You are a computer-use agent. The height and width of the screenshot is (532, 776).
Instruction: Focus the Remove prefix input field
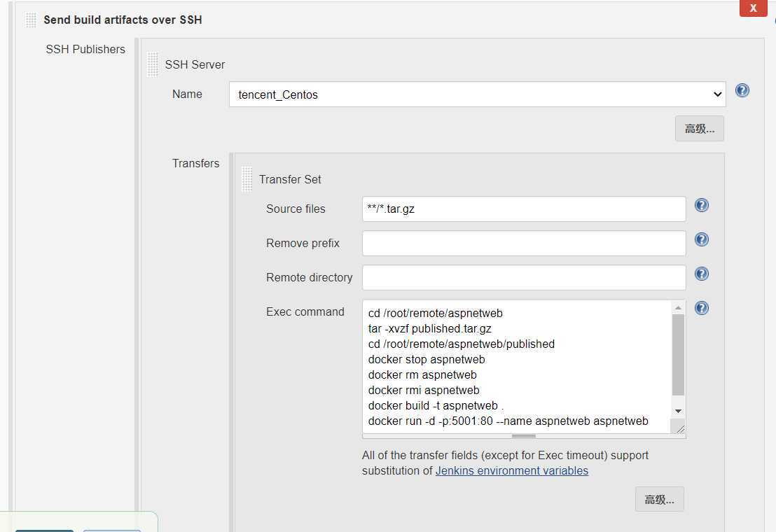click(524, 244)
